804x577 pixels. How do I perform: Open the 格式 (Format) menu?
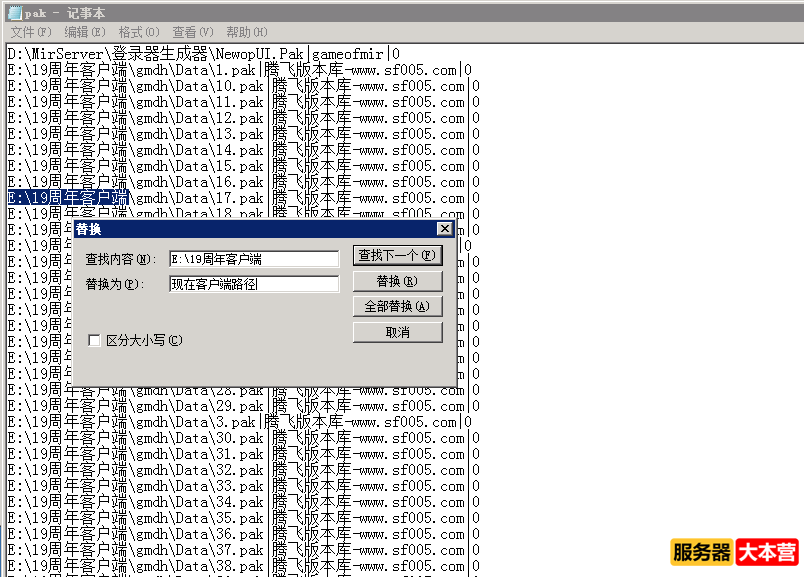click(138, 32)
